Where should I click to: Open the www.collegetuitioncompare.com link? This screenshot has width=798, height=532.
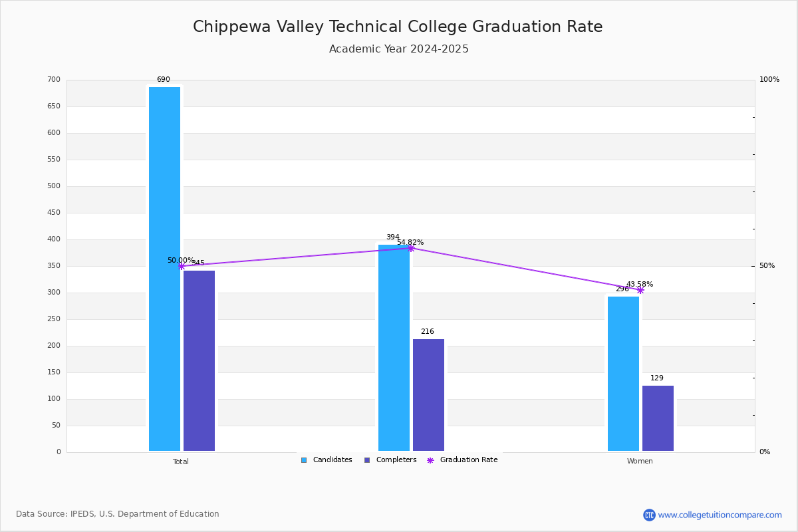(720, 515)
